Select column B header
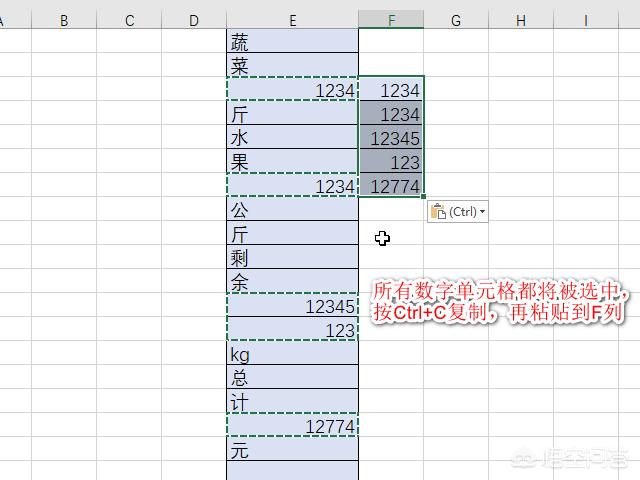The image size is (640, 480). click(64, 20)
